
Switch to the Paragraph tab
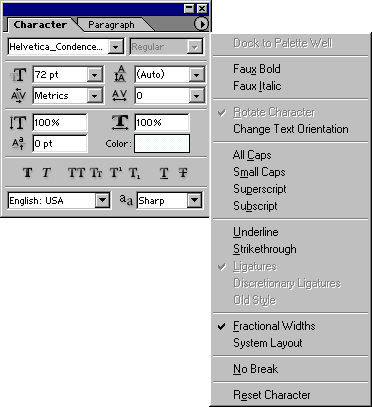111,25
